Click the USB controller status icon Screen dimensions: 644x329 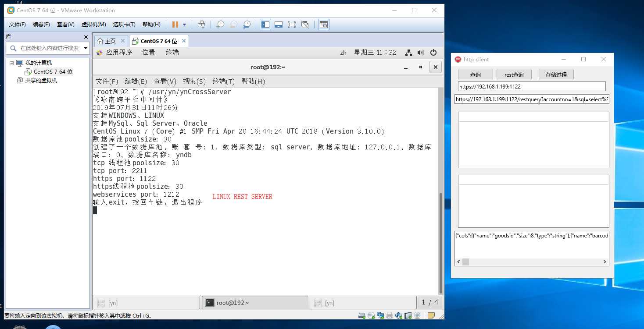pos(408,315)
